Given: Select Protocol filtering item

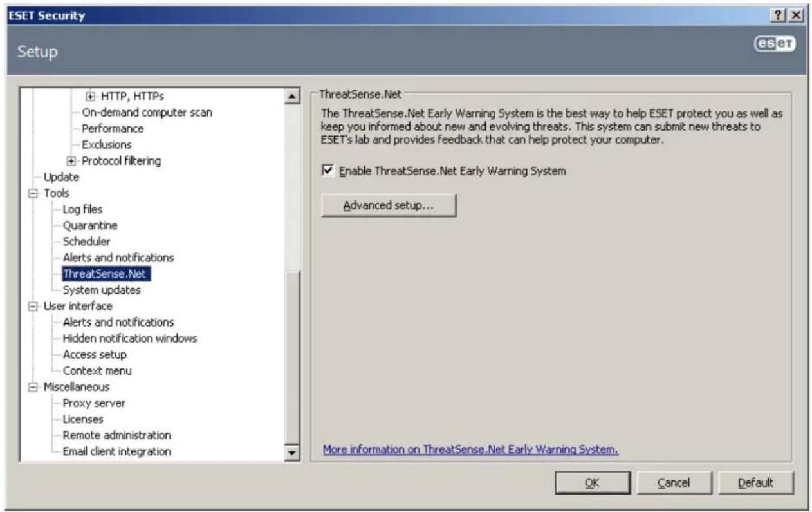Looking at the screenshot, I should click(120, 160).
